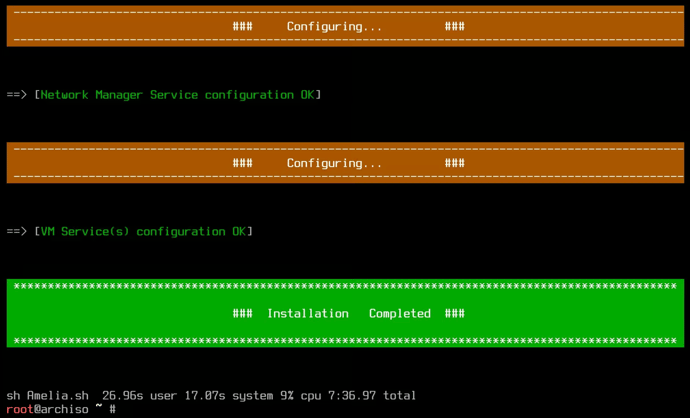Click the word Completed in green banner
The height and width of the screenshot is (418, 690).
coord(400,314)
